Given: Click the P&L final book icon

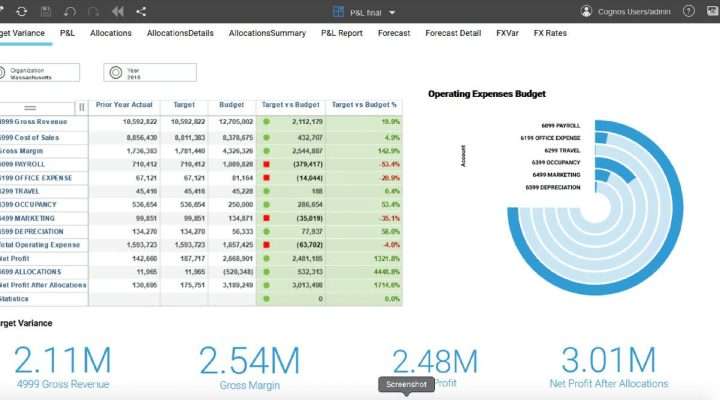Looking at the screenshot, I should (338, 12).
